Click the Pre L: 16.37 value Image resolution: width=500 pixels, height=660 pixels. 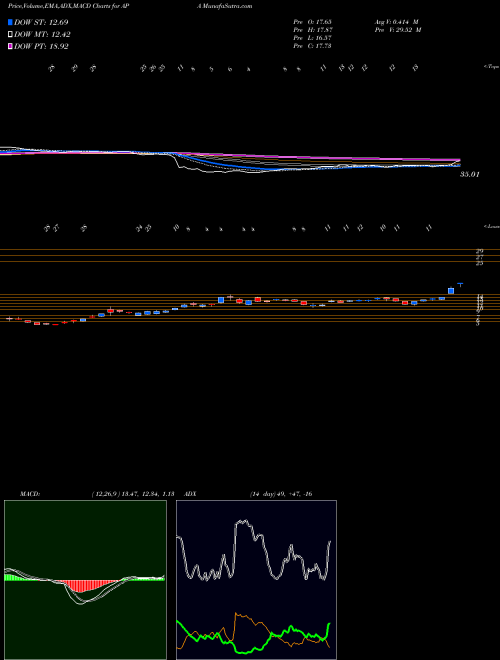[312, 38]
